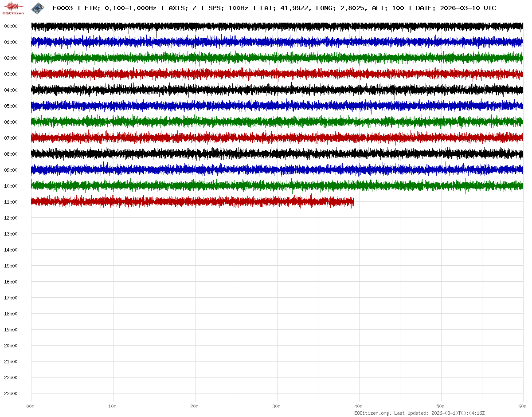Pick the 17:00 hour label
This screenshot has width=532, height=417.
coord(11,298)
